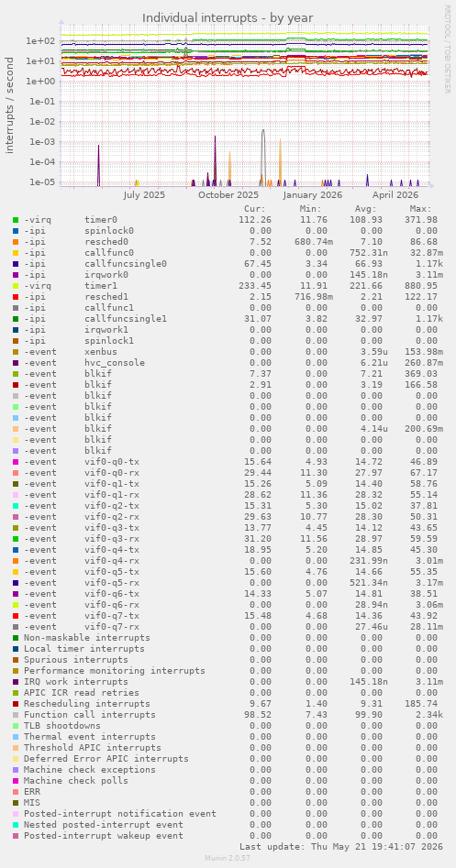Click the TLB shootdowns legend label

pyautogui.click(x=62, y=726)
